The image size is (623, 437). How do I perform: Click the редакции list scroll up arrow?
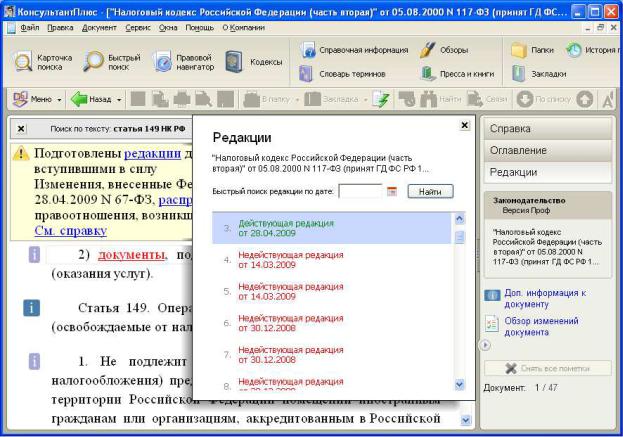coord(459,218)
